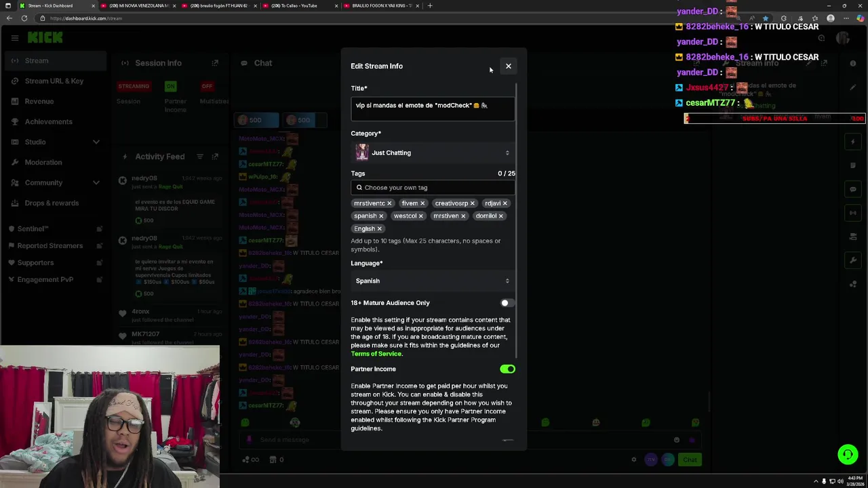Image resolution: width=868 pixels, height=488 pixels.
Task: Favorite this page with star icon
Action: pos(766,18)
